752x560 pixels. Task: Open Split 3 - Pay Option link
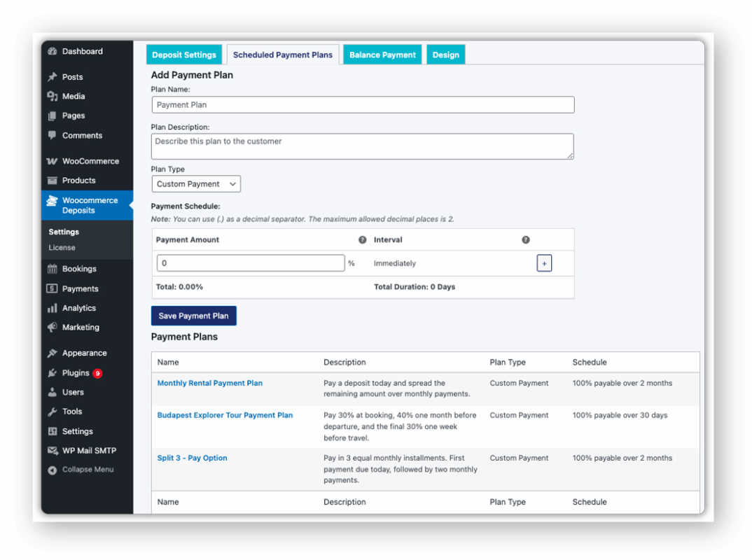click(193, 458)
